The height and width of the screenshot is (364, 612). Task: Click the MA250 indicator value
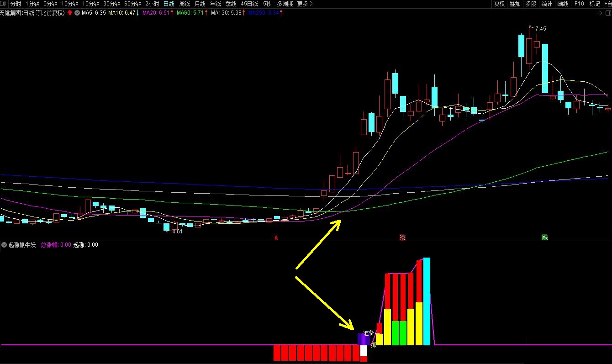[264, 13]
